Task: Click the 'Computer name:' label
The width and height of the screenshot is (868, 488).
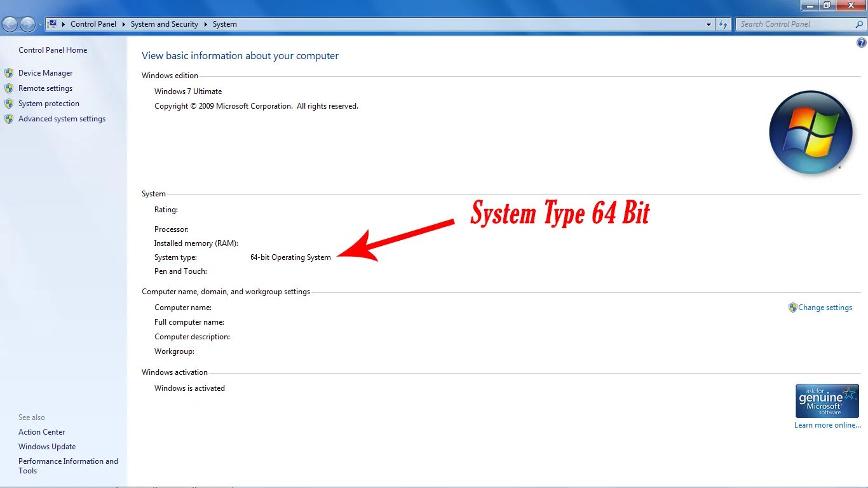Action: pos(183,308)
